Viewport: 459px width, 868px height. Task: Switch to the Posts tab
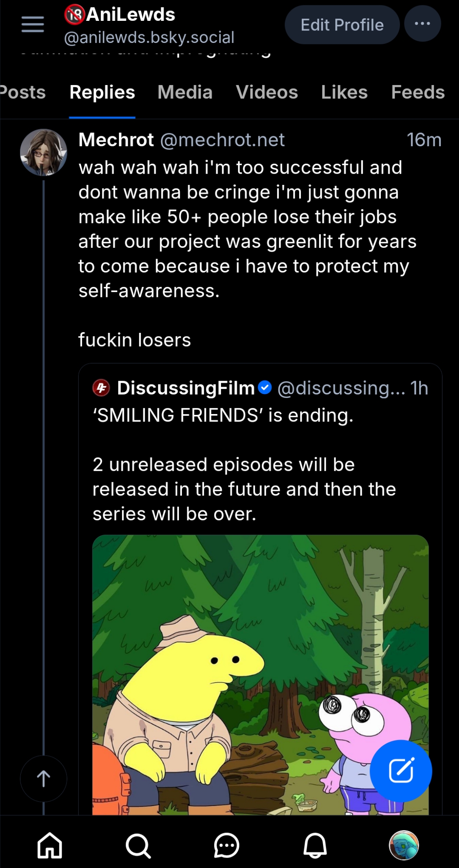point(23,92)
